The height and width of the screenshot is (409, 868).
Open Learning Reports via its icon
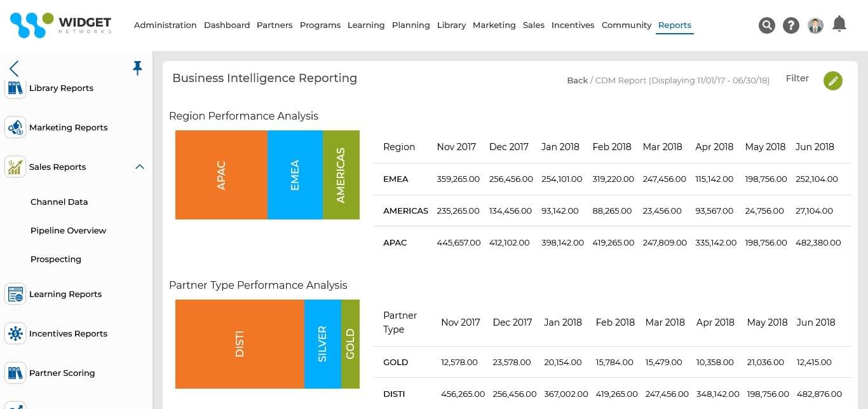(15, 294)
